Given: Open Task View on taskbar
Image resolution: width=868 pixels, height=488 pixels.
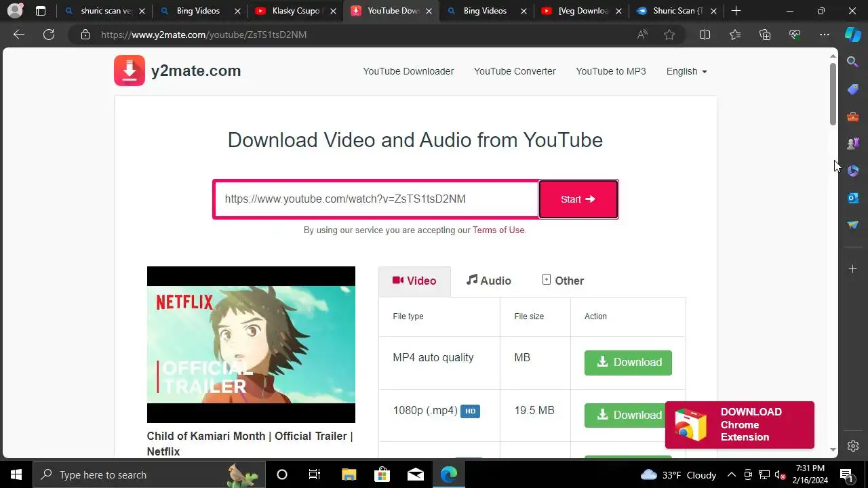Looking at the screenshot, I should point(315,474).
